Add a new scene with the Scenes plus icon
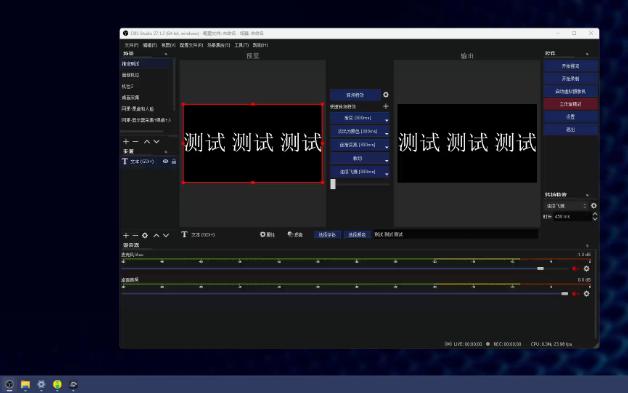Viewport: 628px width, 393px height. 126,141
